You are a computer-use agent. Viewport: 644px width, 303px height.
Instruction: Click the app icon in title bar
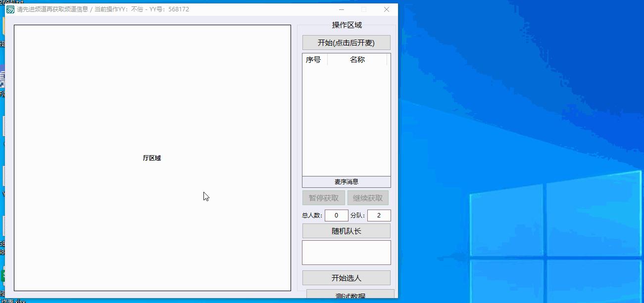(10, 9)
